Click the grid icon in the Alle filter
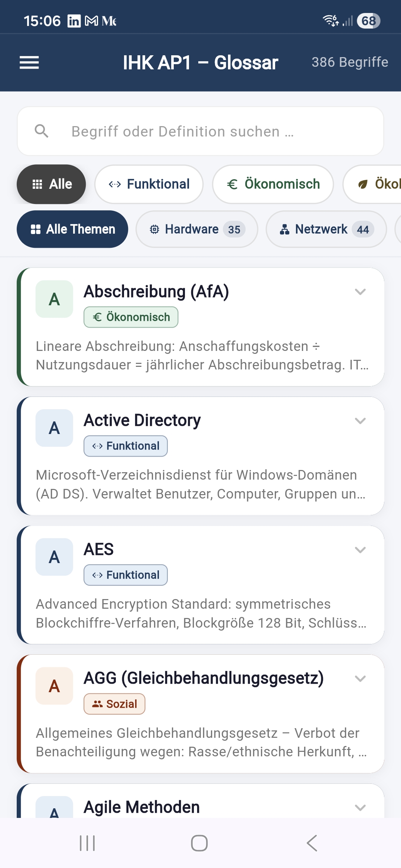The height and width of the screenshot is (868, 401). tap(38, 184)
